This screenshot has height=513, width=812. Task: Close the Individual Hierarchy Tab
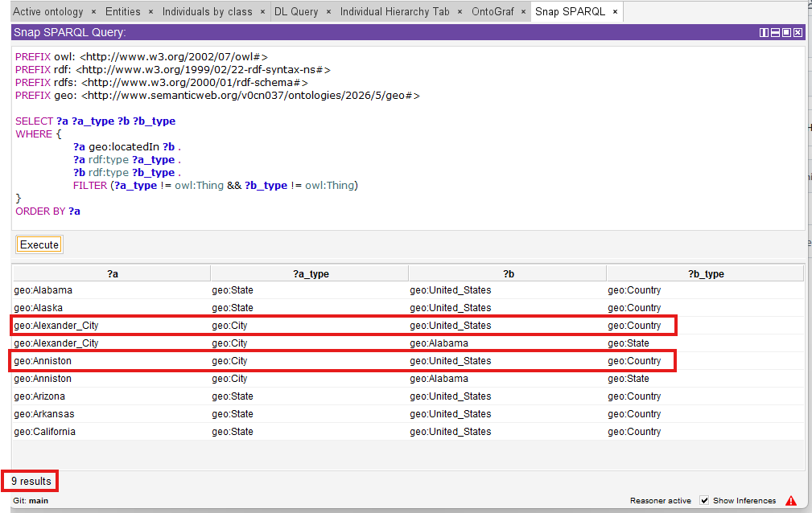click(x=460, y=12)
